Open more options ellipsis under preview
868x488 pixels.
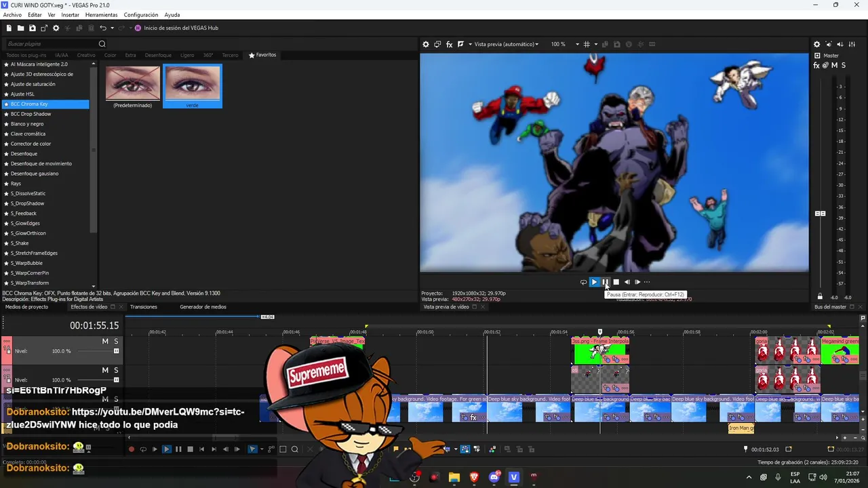click(647, 282)
